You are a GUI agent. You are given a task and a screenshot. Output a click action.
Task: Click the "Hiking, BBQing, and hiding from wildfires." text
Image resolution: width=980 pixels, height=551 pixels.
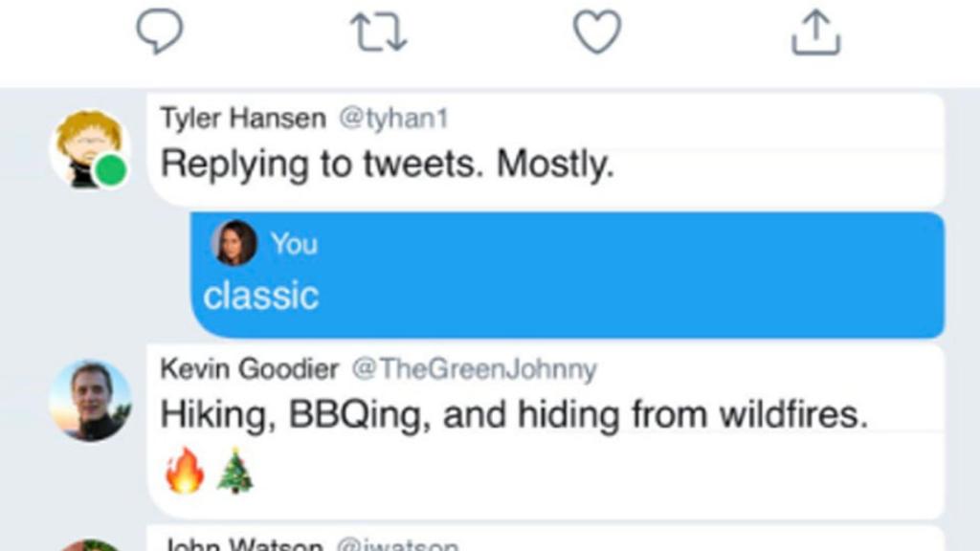[513, 415]
